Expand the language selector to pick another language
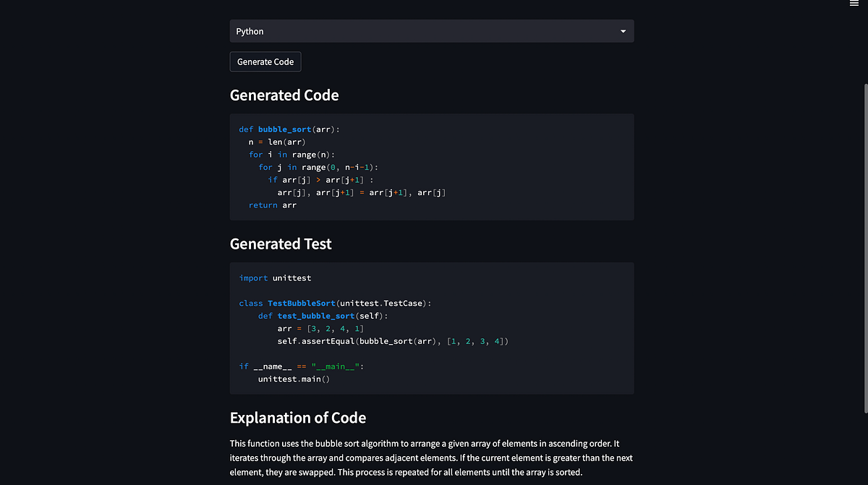Screen dimensions: 868x485 [431, 31]
